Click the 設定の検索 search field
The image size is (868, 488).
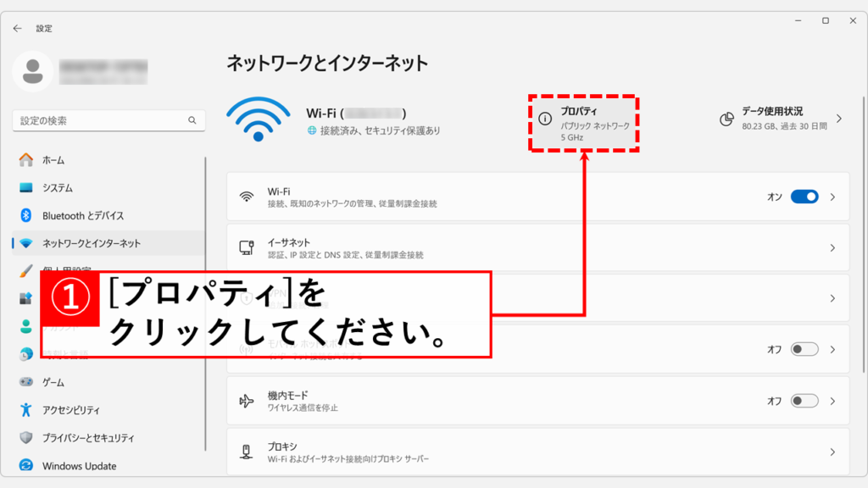100,121
